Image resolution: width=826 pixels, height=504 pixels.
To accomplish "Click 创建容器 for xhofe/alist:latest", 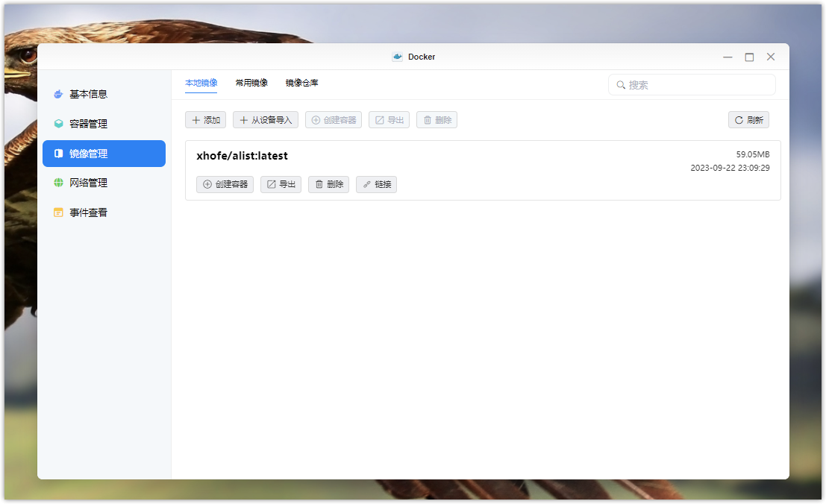I will click(225, 184).
